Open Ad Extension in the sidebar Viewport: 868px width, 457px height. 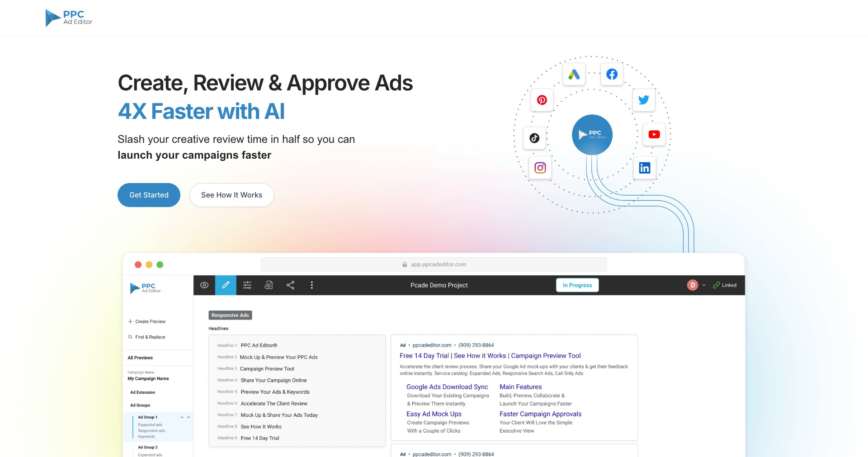[x=142, y=392]
